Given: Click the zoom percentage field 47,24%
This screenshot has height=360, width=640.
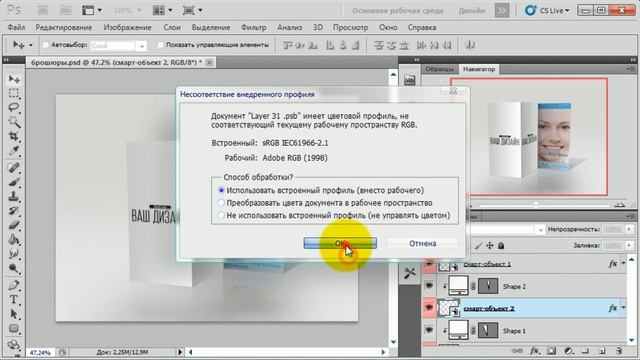Looking at the screenshot, I should pos(40,352).
